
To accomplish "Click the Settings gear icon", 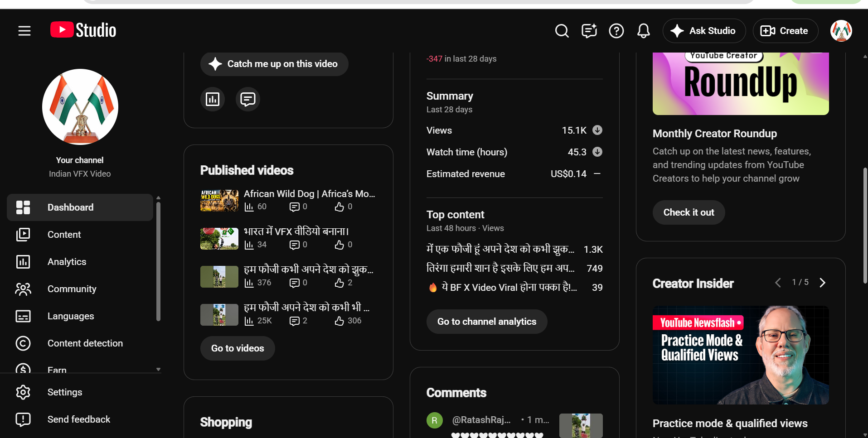I will point(23,392).
